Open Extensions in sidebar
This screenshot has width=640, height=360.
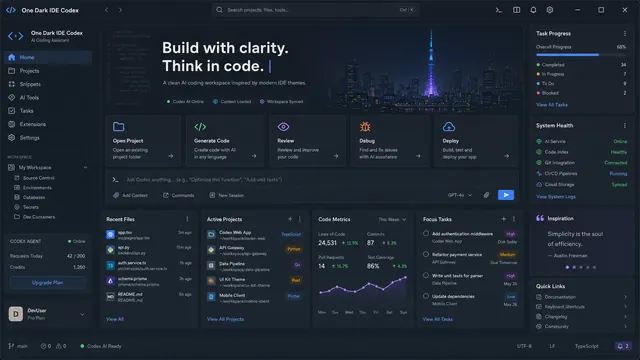pyautogui.click(x=48, y=124)
